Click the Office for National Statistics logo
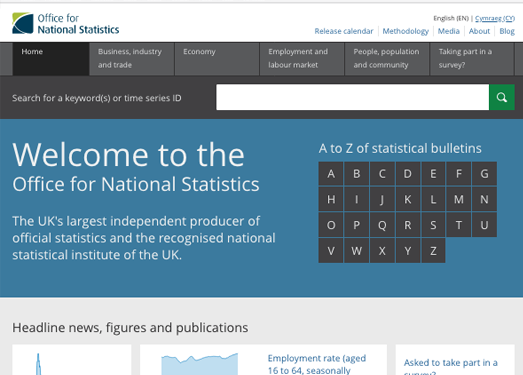The width and height of the screenshot is (523, 375). coord(66,23)
